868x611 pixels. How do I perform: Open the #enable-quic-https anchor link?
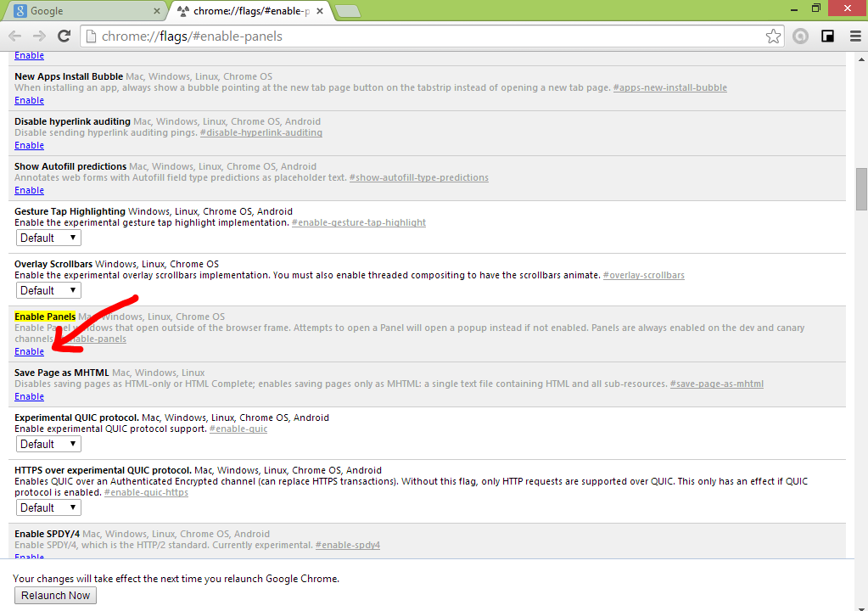pos(146,492)
